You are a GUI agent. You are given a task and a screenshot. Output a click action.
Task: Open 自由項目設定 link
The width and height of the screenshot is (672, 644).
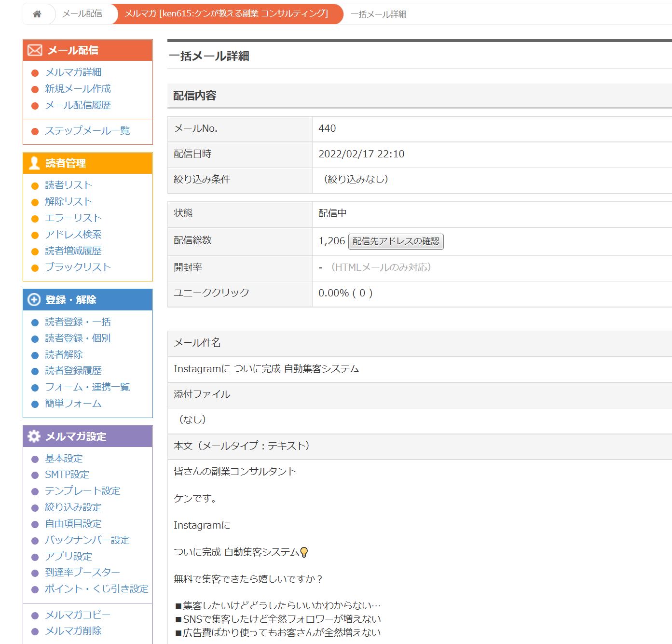[73, 524]
